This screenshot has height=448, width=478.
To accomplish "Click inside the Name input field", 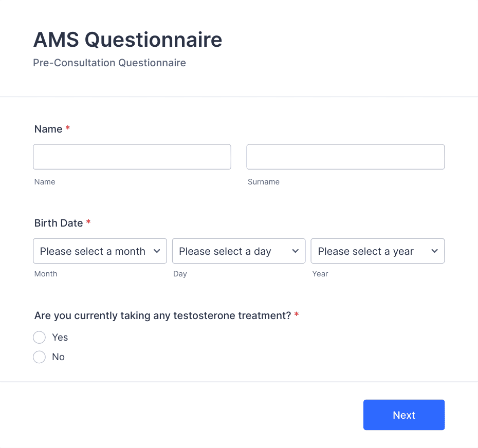I will 132,157.
